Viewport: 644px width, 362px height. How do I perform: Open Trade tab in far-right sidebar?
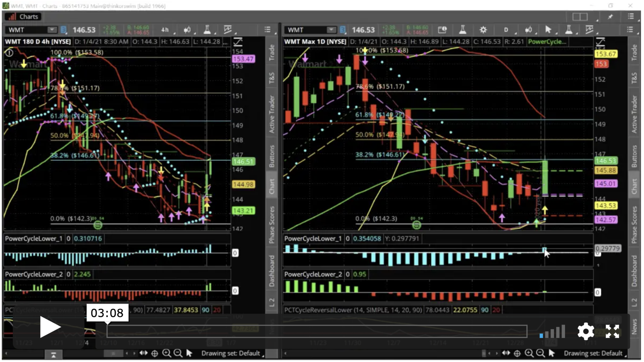tap(634, 53)
